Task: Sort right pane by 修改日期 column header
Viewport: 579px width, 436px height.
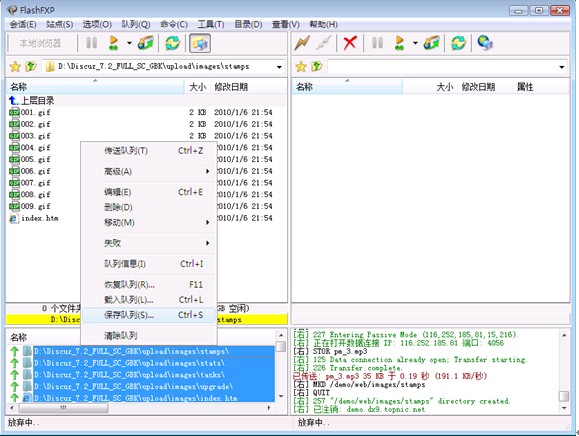Action: [x=478, y=87]
